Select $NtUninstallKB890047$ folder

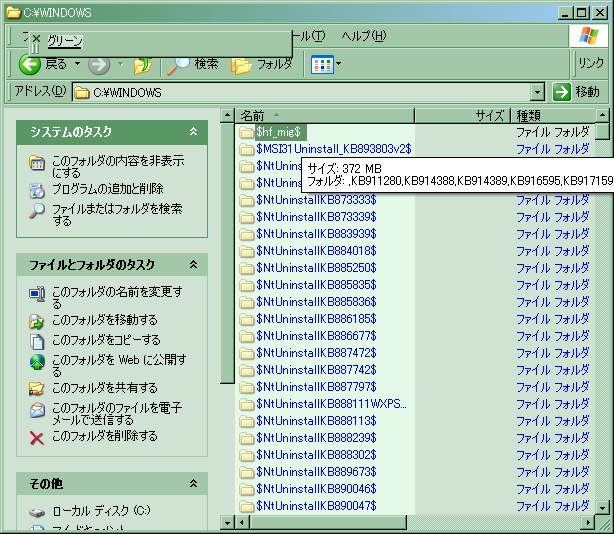pos(316,506)
